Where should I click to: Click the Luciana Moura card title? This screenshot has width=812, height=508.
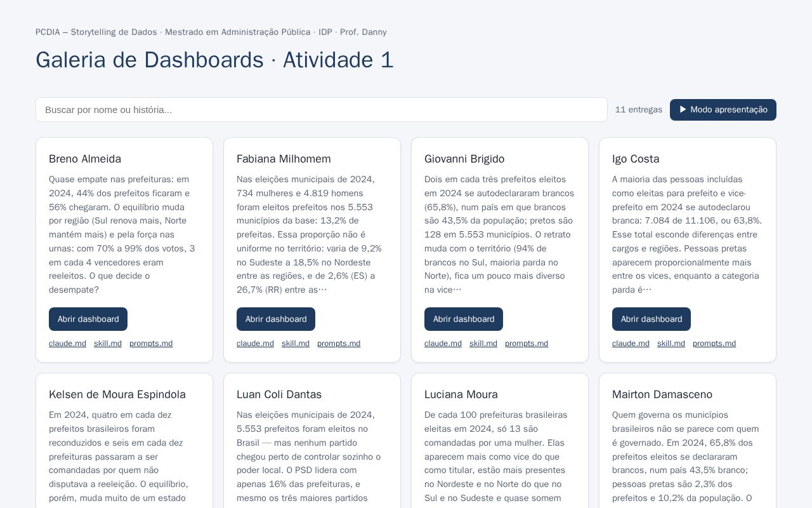tap(461, 394)
